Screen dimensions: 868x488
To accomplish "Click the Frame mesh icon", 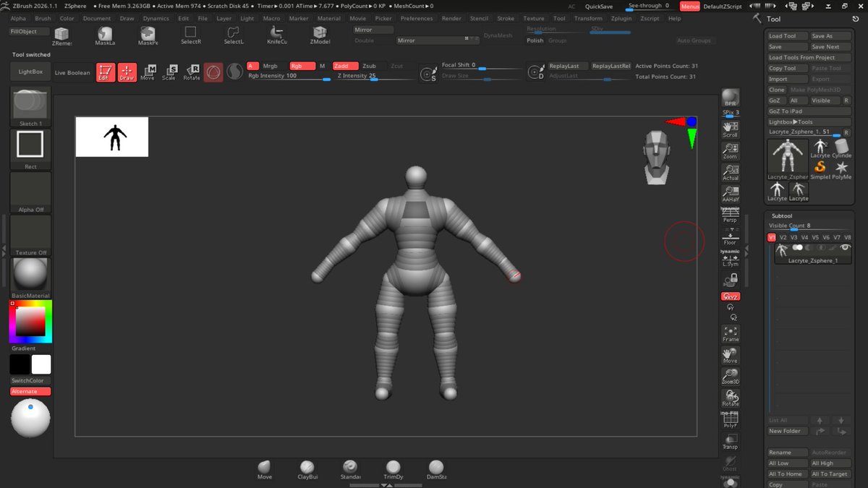I will 731,333.
